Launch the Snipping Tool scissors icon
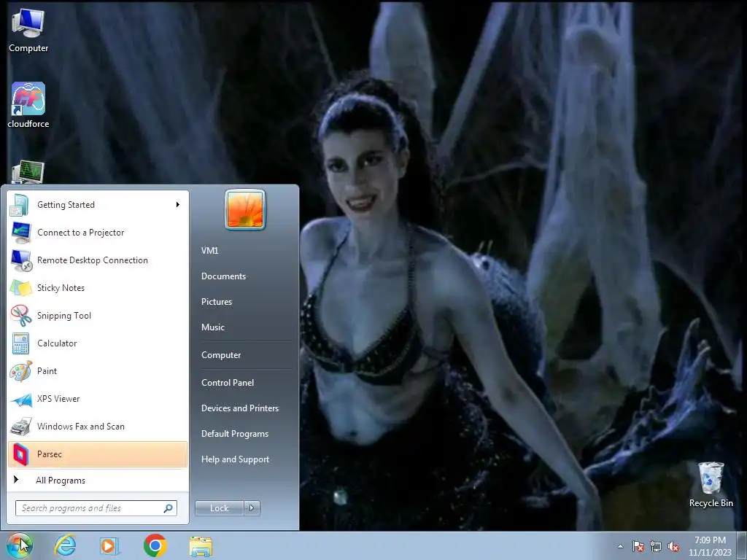Viewport: 747px width, 560px height. 21,316
